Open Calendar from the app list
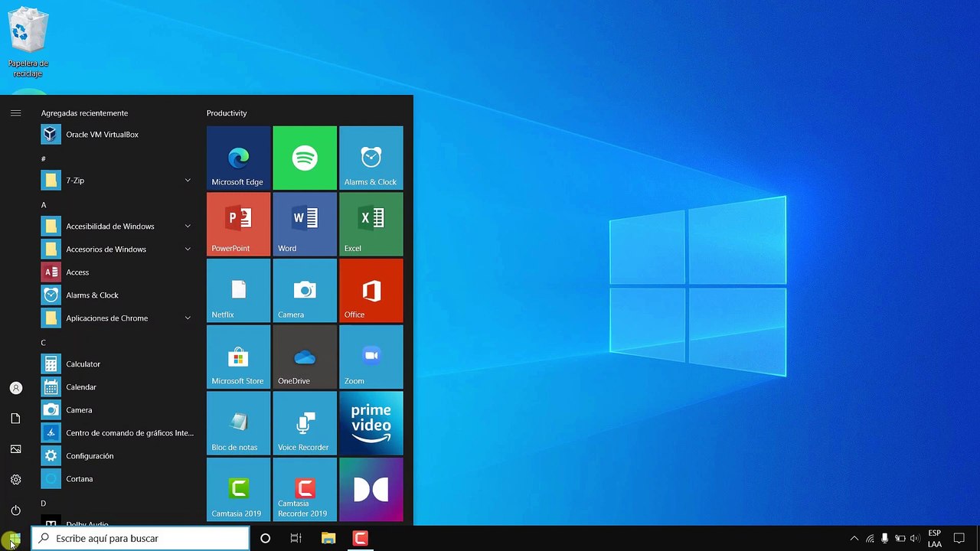This screenshot has width=980, height=551. [117, 387]
